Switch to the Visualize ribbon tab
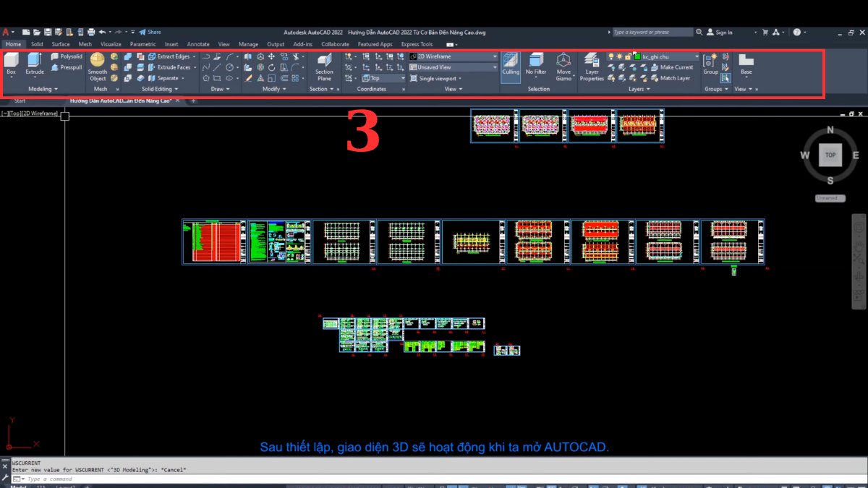This screenshot has width=868, height=488. click(111, 44)
